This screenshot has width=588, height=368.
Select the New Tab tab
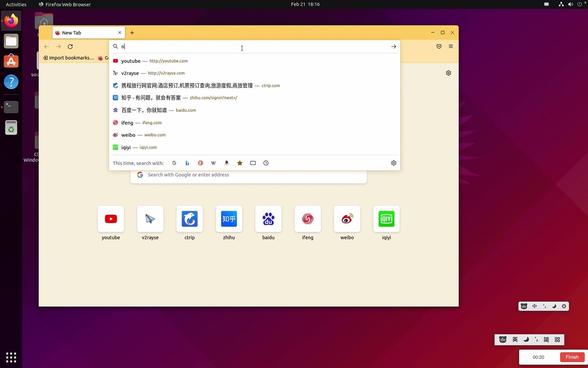coord(88,33)
